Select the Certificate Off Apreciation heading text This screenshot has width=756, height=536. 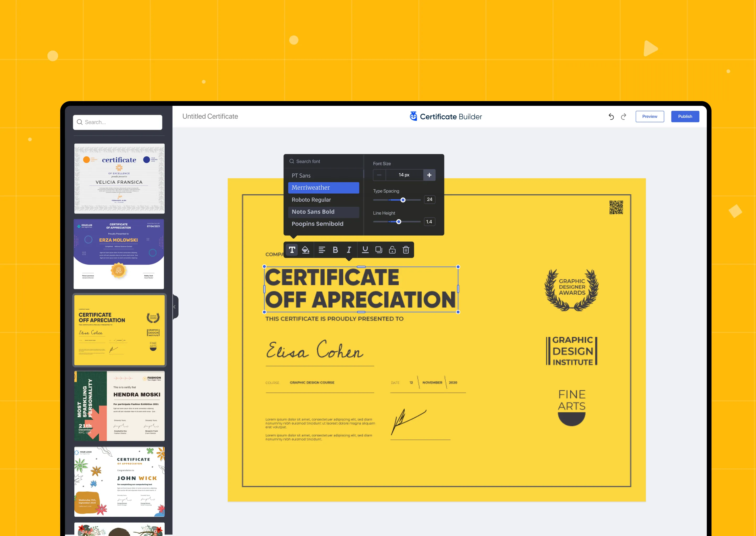pos(361,289)
